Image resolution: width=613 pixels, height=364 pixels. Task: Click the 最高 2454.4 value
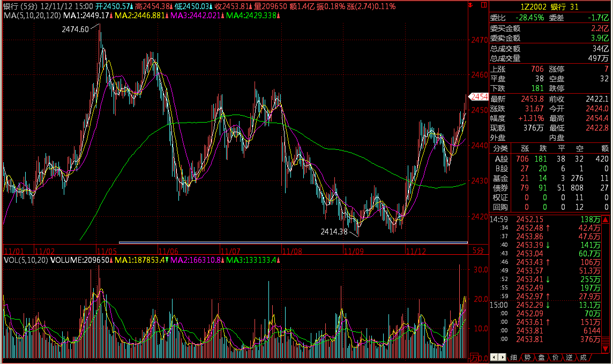click(597, 118)
